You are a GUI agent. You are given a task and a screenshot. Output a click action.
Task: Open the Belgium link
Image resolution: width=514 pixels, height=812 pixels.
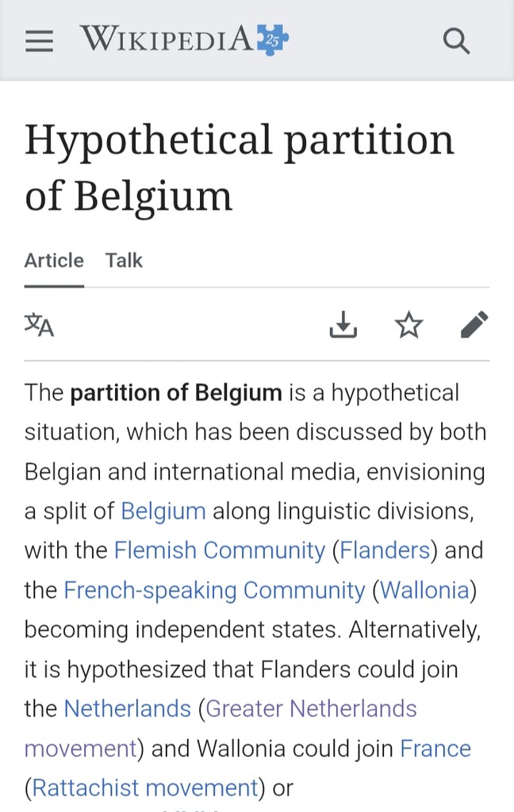(163, 511)
